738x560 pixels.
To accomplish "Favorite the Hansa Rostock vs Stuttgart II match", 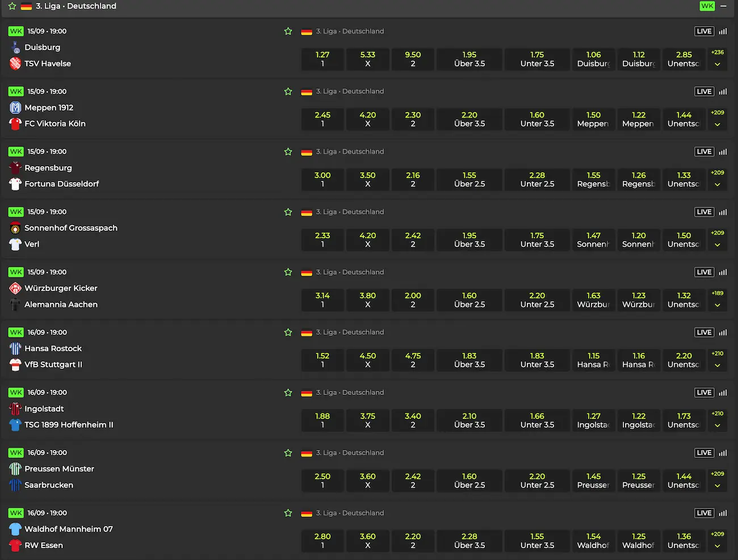I will click(288, 332).
